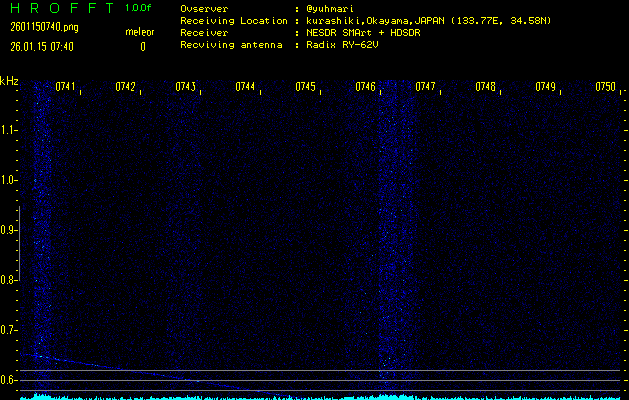Click the Recviving antenna label

point(231,45)
